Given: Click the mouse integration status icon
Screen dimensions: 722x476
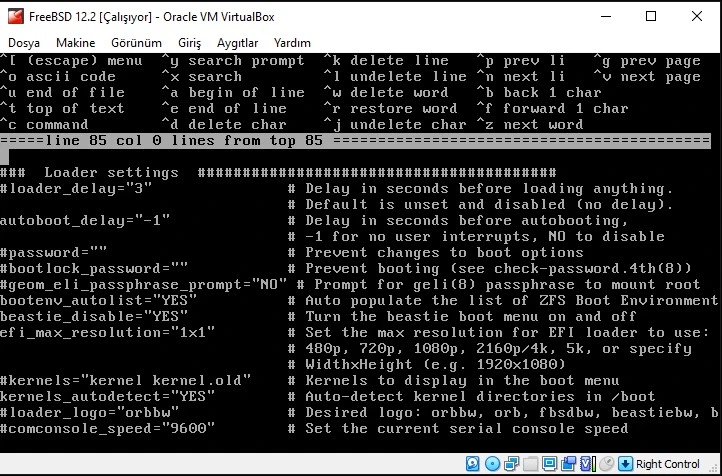Looking at the screenshot, I should pyautogui.click(x=607, y=464).
